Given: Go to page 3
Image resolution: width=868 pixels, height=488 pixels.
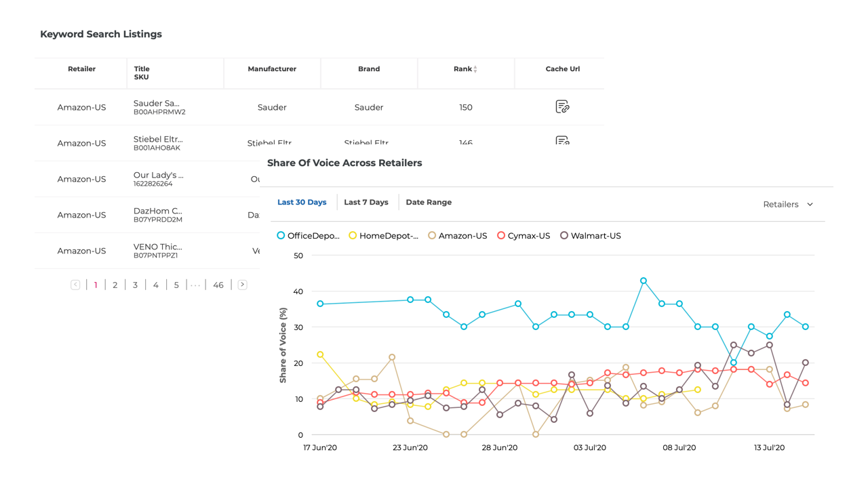Looking at the screenshot, I should click(135, 285).
